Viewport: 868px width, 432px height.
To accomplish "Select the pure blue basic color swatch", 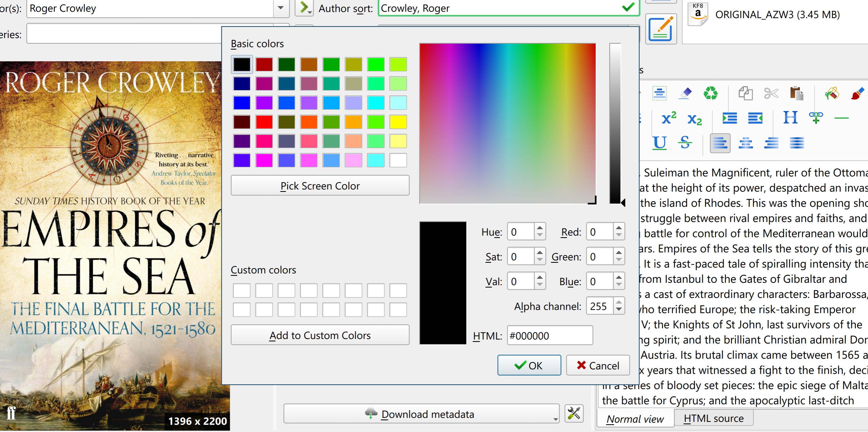I will (x=241, y=103).
